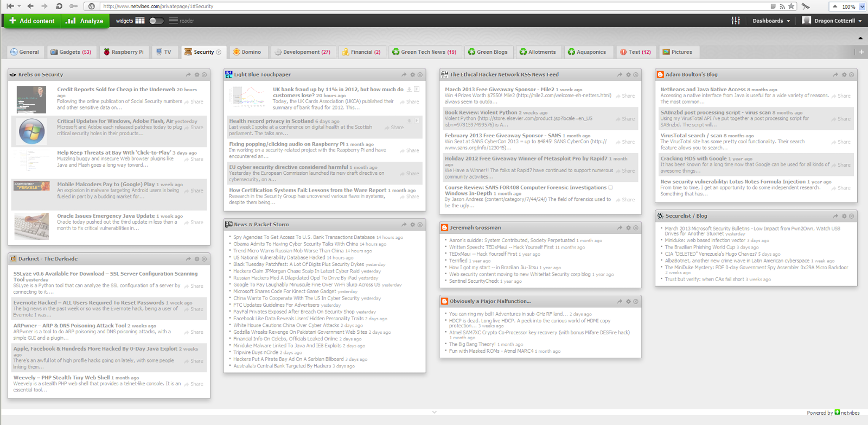Click the netvibes footer link

[847, 413]
